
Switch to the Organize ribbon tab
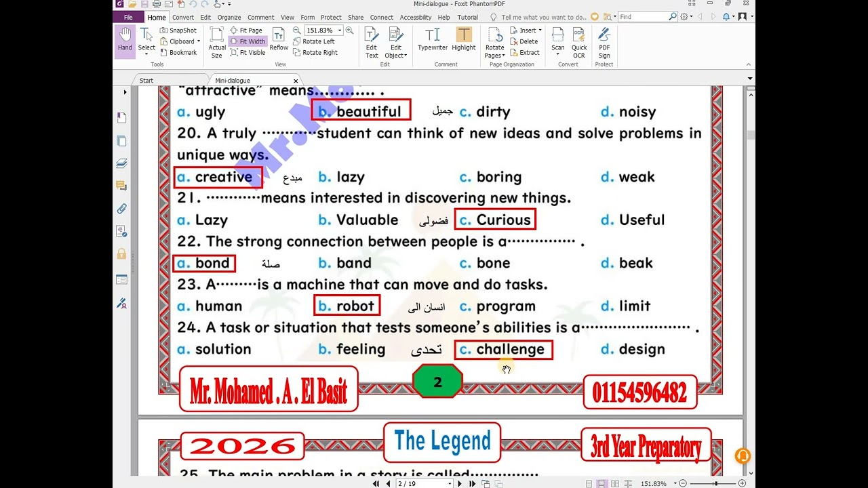(229, 17)
